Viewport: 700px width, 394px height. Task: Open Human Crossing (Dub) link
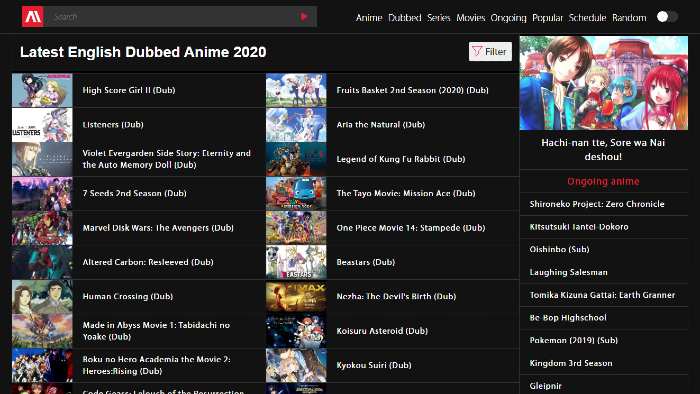tap(128, 296)
